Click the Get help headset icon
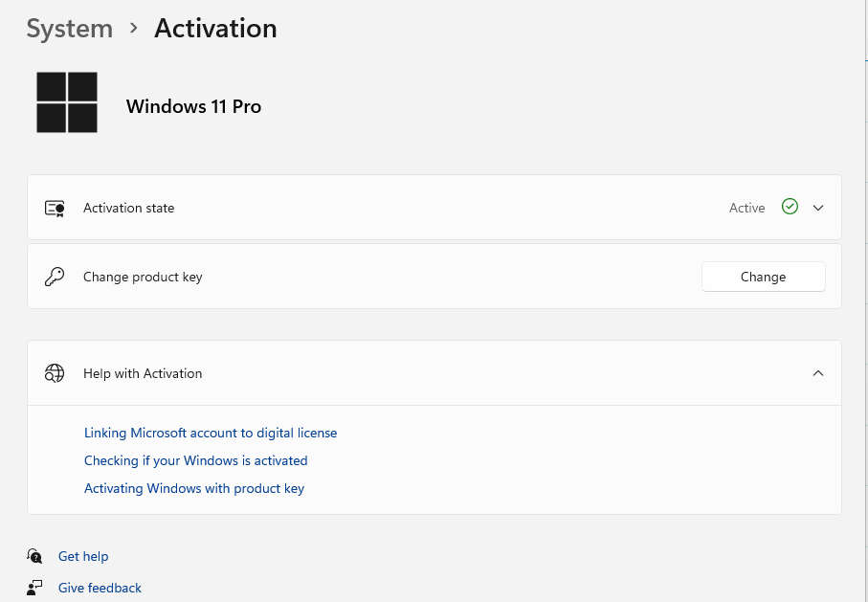Image resolution: width=868 pixels, height=602 pixels. click(35, 556)
